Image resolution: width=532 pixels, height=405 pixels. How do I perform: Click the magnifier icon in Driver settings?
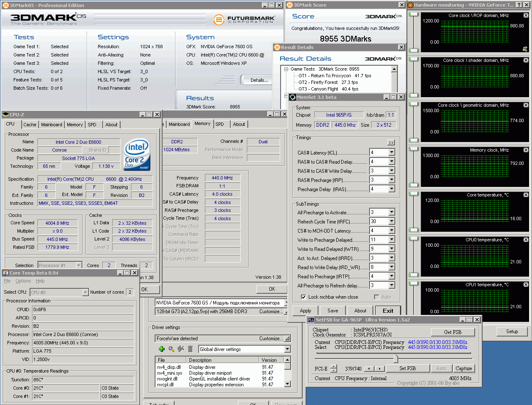pyautogui.click(x=171, y=349)
